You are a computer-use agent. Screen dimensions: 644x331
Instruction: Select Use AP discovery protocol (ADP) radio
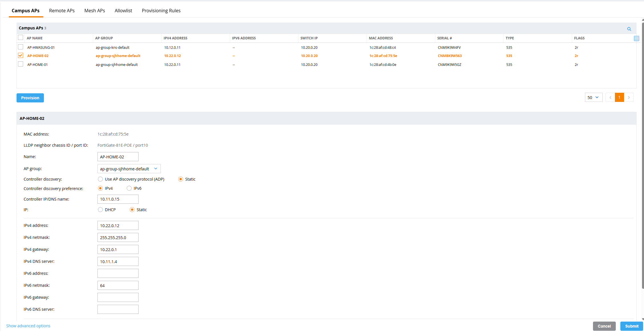coord(100,179)
